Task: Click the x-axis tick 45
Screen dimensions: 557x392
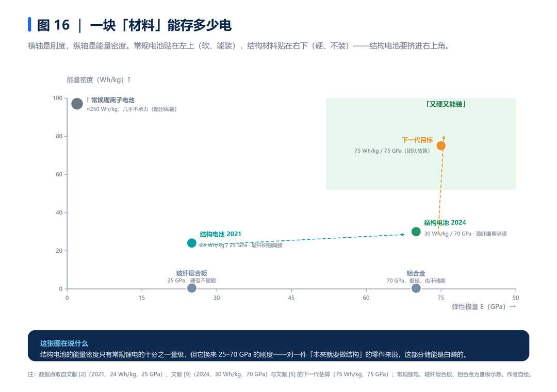Action: [x=291, y=298]
